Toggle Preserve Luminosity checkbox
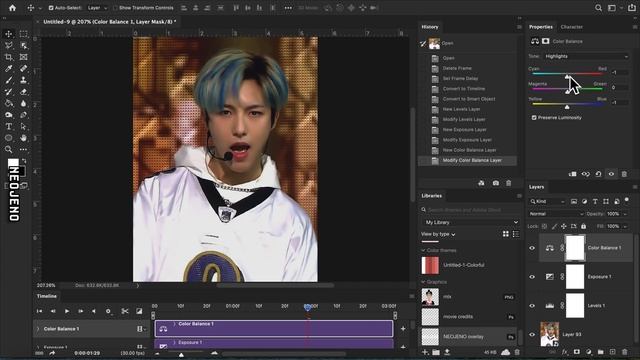 click(534, 118)
